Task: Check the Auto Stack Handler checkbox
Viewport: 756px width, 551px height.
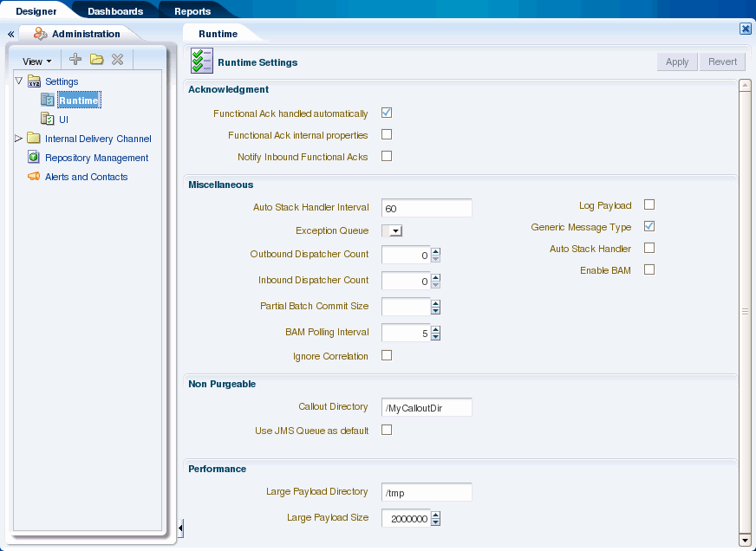Action: [649, 248]
